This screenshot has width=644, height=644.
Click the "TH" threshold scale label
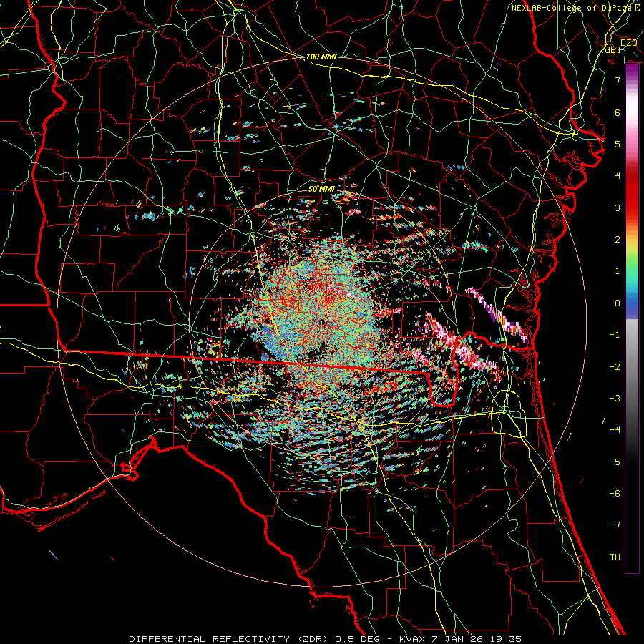pos(615,557)
